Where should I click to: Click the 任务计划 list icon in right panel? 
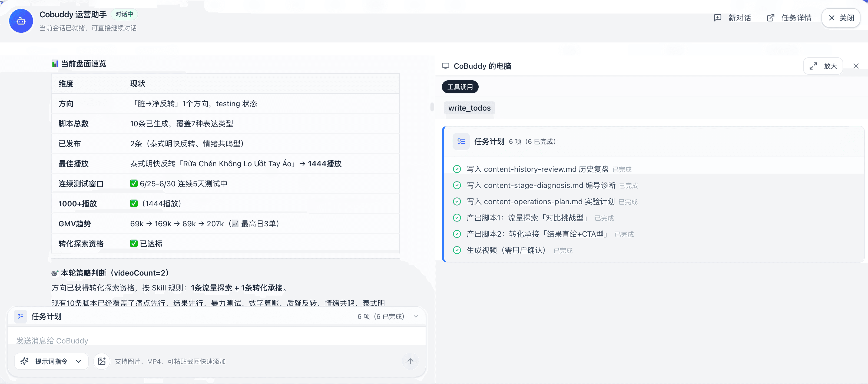(x=461, y=141)
